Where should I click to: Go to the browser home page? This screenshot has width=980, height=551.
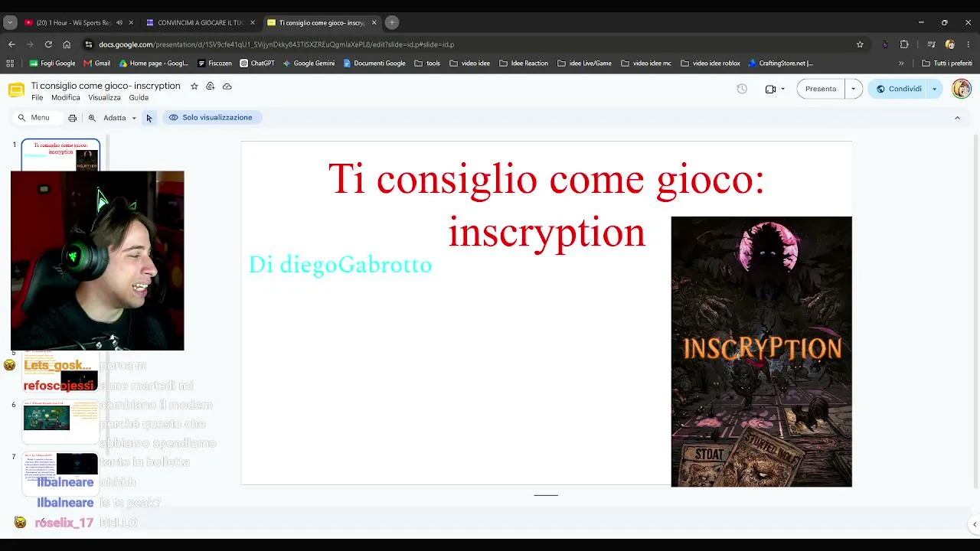click(67, 44)
